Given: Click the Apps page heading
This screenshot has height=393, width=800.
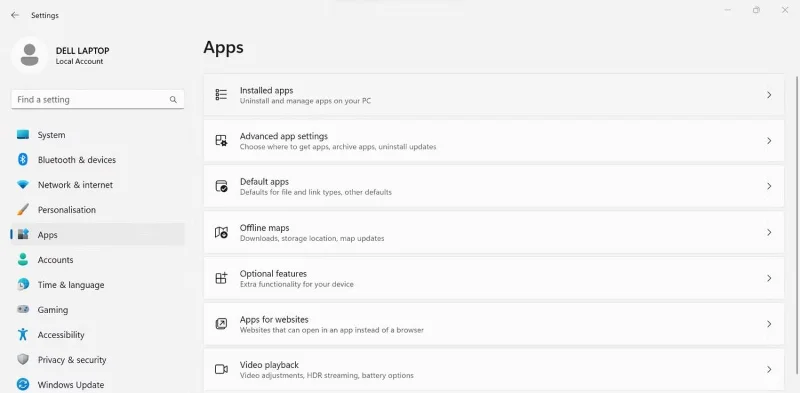Looking at the screenshot, I should [223, 47].
